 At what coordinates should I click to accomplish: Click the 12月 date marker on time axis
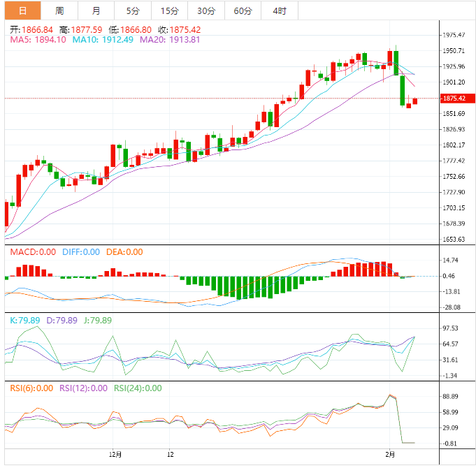point(115,455)
